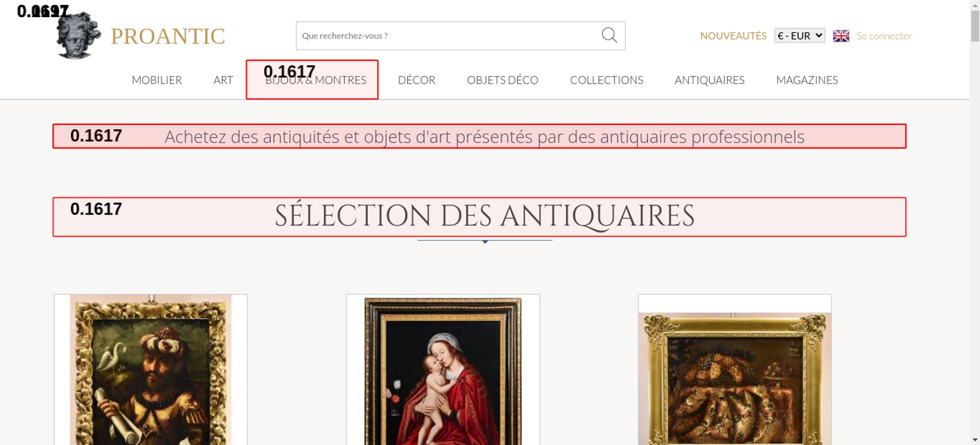Open the MAGAZINES menu item

[807, 80]
